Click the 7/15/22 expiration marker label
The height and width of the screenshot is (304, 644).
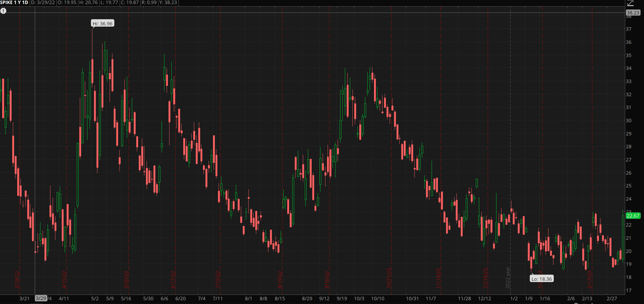[x=217, y=280]
